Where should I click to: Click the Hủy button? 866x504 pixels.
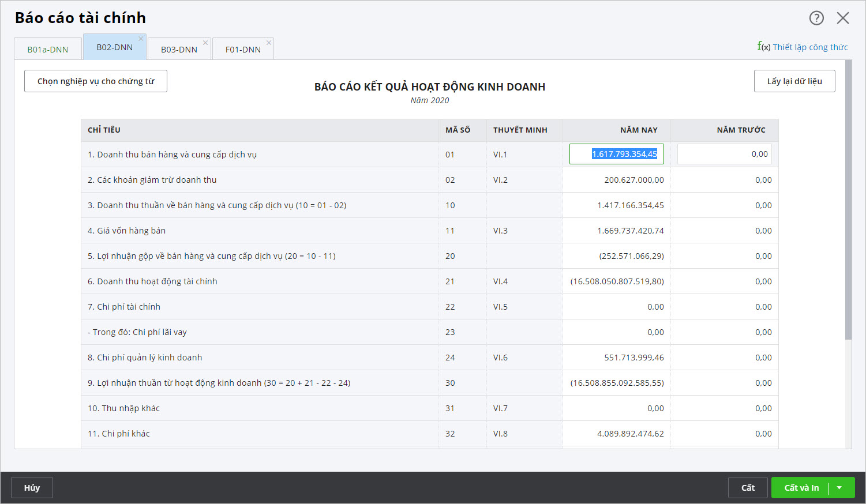(32, 488)
